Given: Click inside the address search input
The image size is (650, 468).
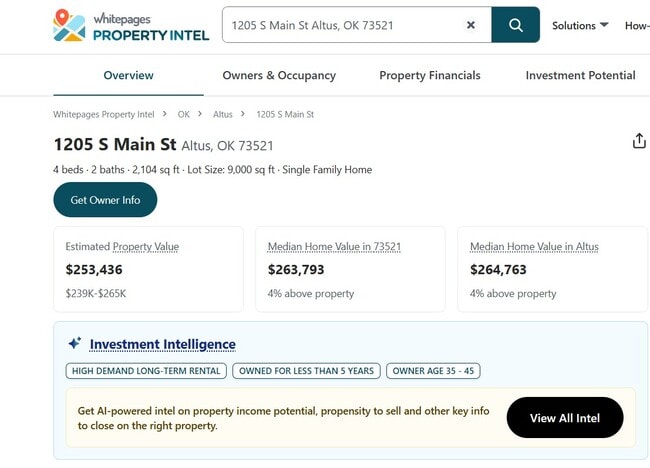Looking at the screenshot, I should tap(340, 25).
